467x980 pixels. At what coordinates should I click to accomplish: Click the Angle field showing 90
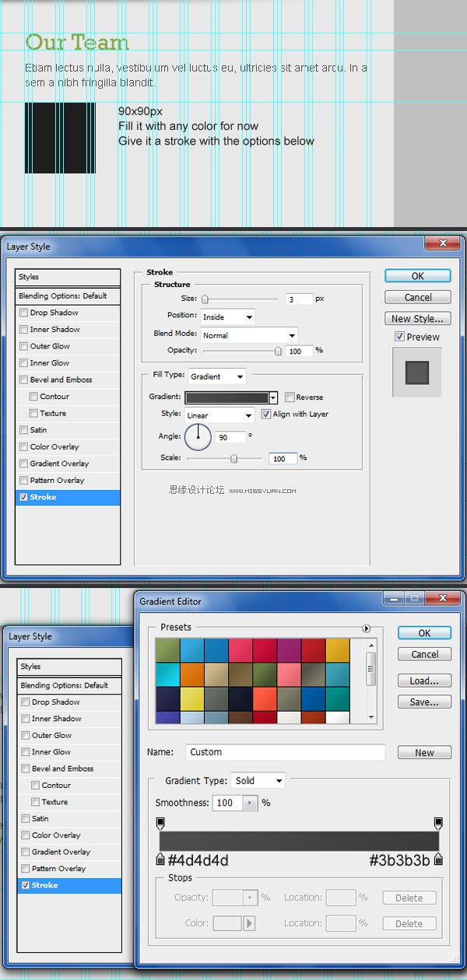click(x=230, y=437)
